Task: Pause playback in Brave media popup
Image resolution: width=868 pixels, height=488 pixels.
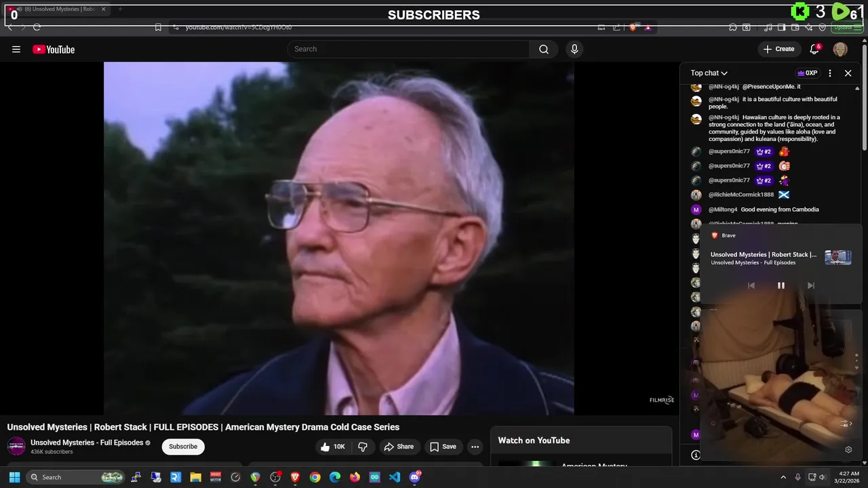Action: pyautogui.click(x=781, y=285)
